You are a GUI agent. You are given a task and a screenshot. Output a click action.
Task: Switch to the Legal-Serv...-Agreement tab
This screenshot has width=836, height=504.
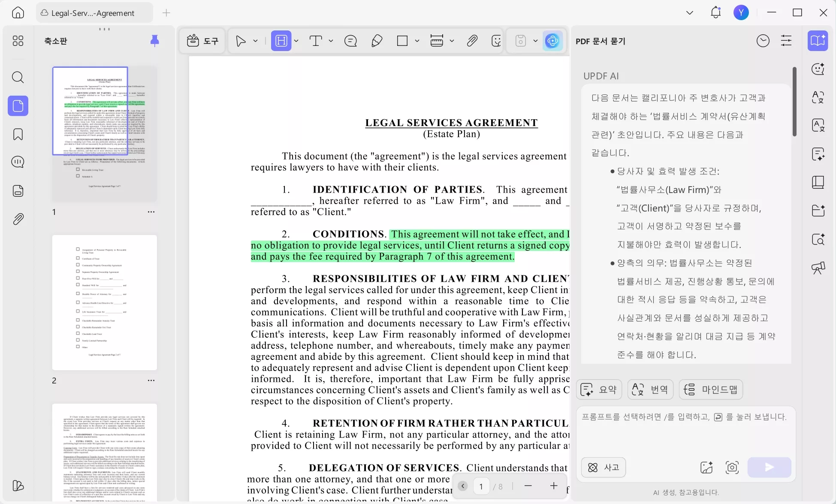[94, 13]
